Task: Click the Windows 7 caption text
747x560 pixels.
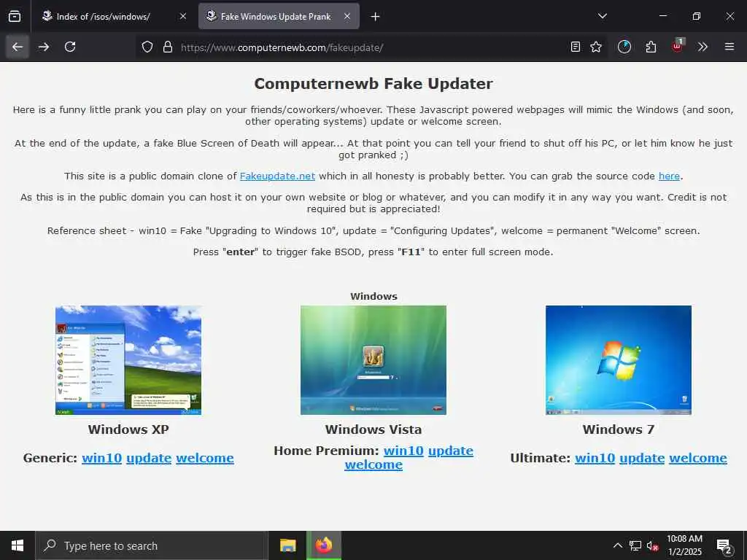Action: click(619, 429)
